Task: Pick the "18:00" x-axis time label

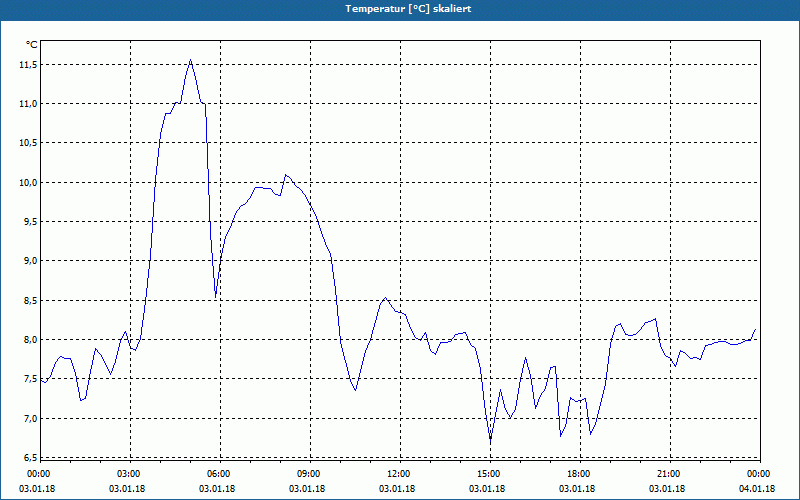Action: pos(580,474)
